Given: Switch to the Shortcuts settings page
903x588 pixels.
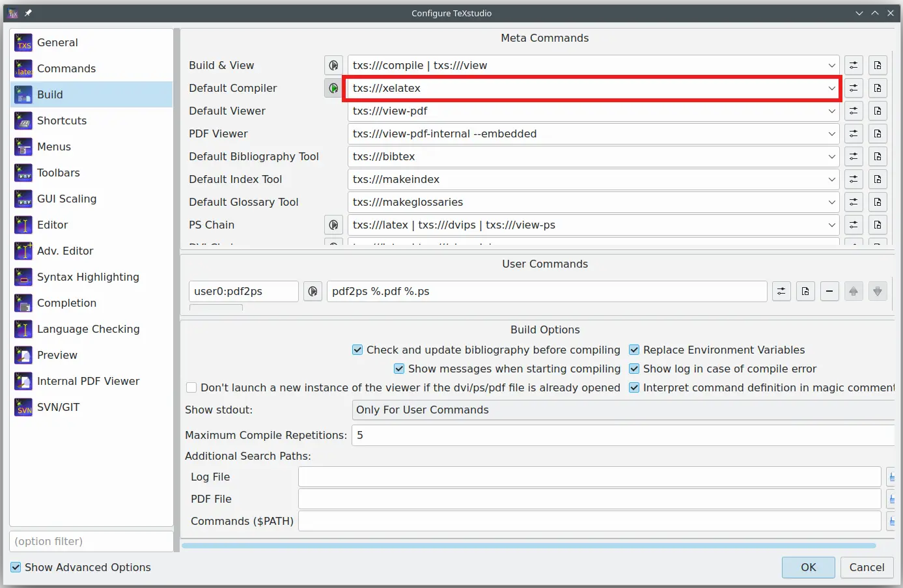Looking at the screenshot, I should point(62,120).
